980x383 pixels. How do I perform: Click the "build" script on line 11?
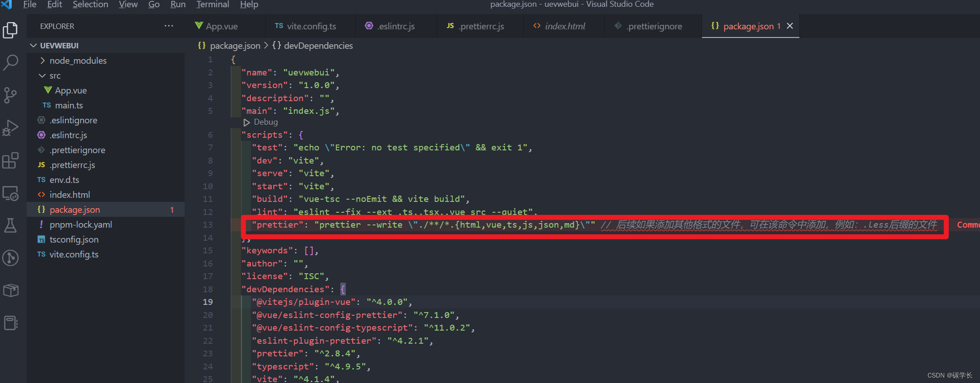361,199
